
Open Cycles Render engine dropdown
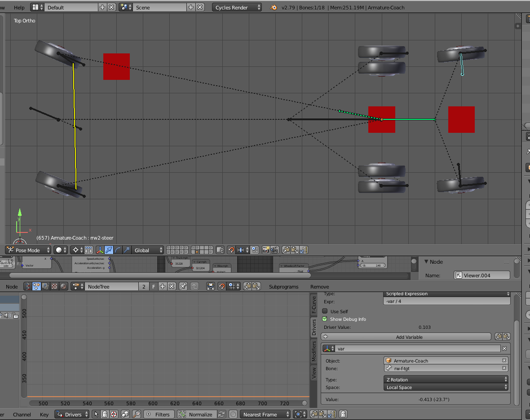237,8
